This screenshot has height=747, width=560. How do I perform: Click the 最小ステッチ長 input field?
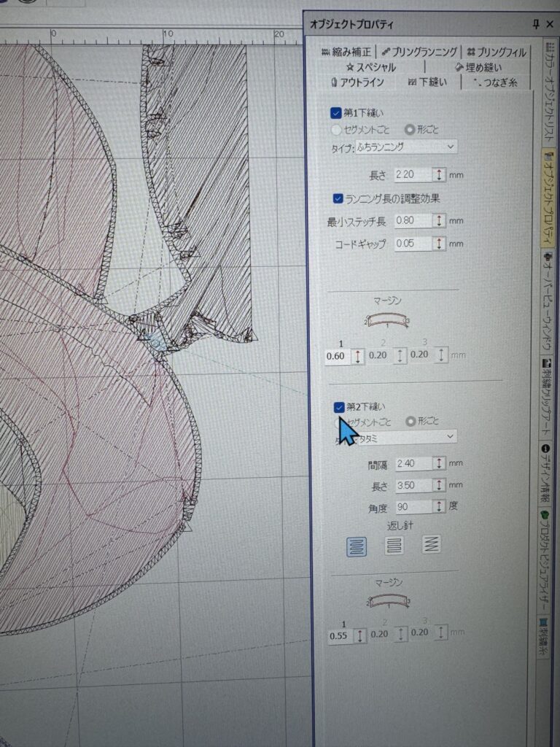coord(411,220)
